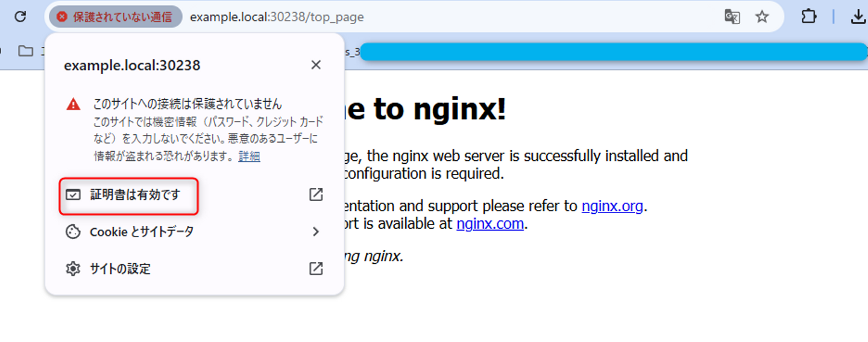Click external-link icon on サイトの設定 row
Screen dimensions: 868x342
(x=316, y=269)
